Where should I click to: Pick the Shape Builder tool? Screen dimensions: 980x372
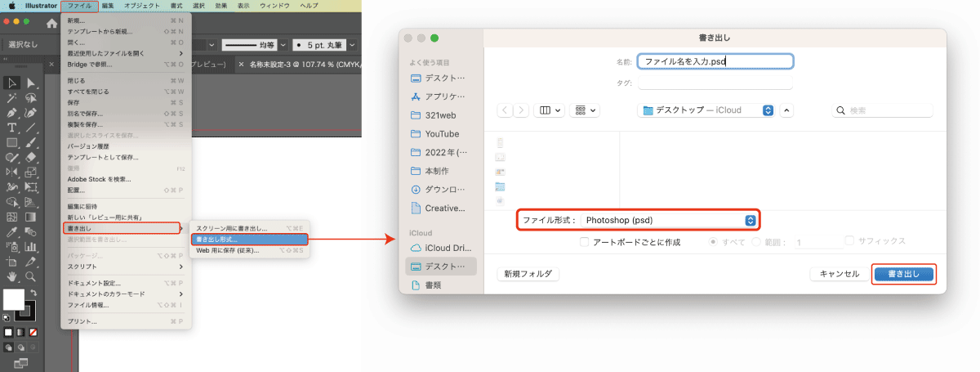pos(12,201)
